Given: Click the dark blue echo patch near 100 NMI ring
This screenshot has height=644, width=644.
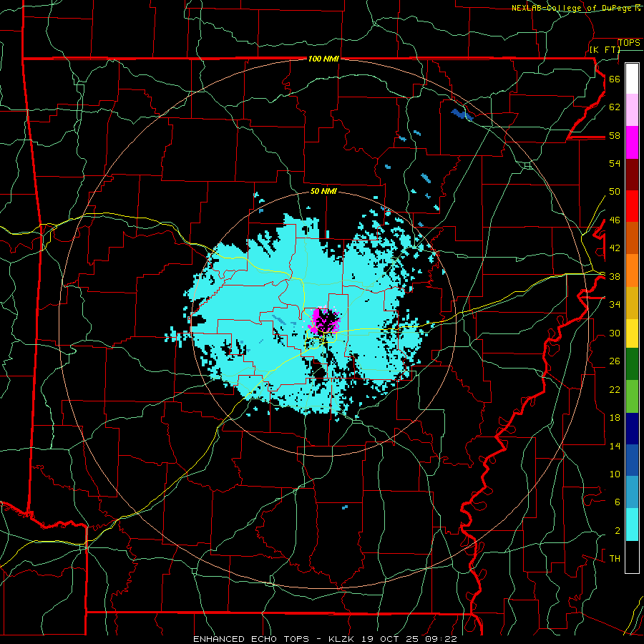Looking at the screenshot, I should click(462, 114).
